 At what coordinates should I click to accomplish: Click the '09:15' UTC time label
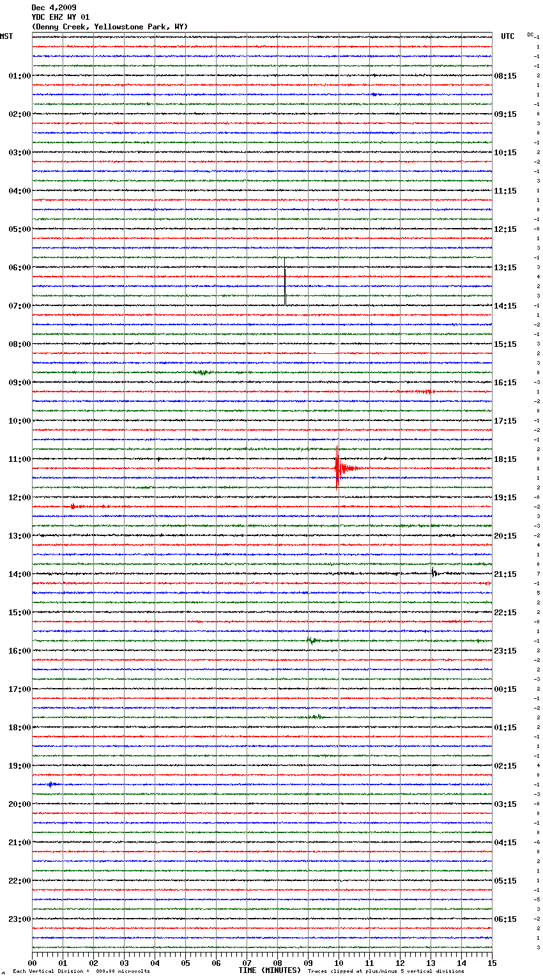pyautogui.click(x=505, y=114)
